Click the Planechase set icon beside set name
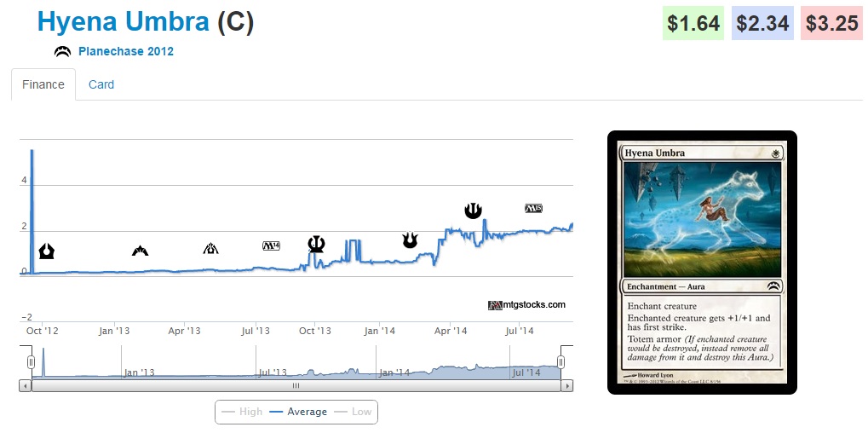 [62, 51]
